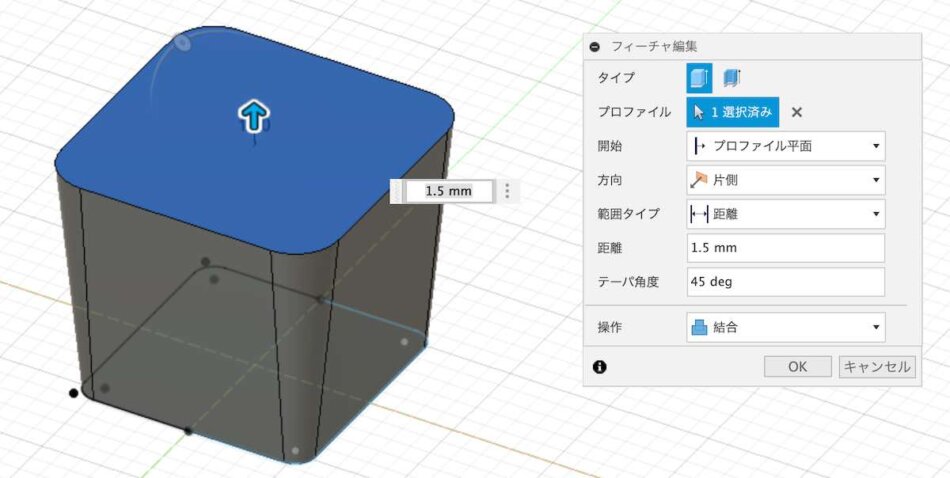Click the info icon in dialog
The height and width of the screenshot is (478, 950).
(x=600, y=367)
